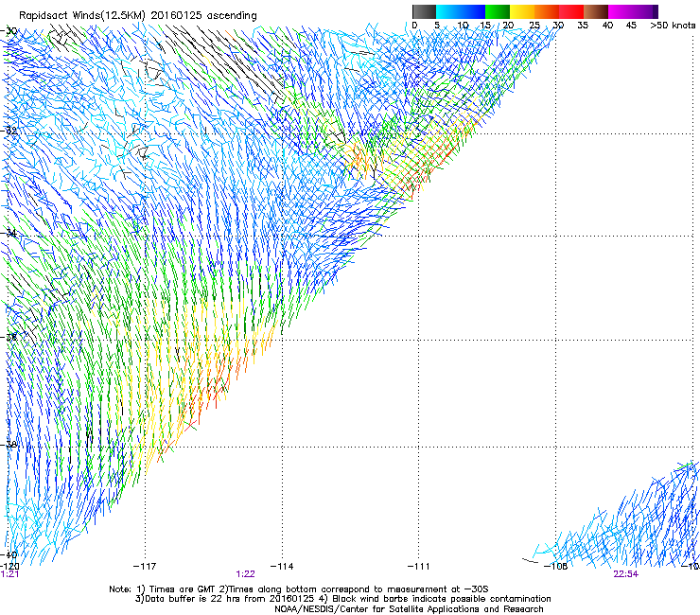Click the '-36' latitude axis label

coord(9,337)
